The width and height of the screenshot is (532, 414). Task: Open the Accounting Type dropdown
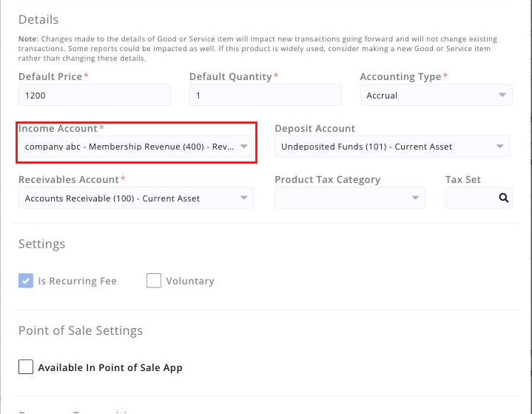[x=436, y=95]
